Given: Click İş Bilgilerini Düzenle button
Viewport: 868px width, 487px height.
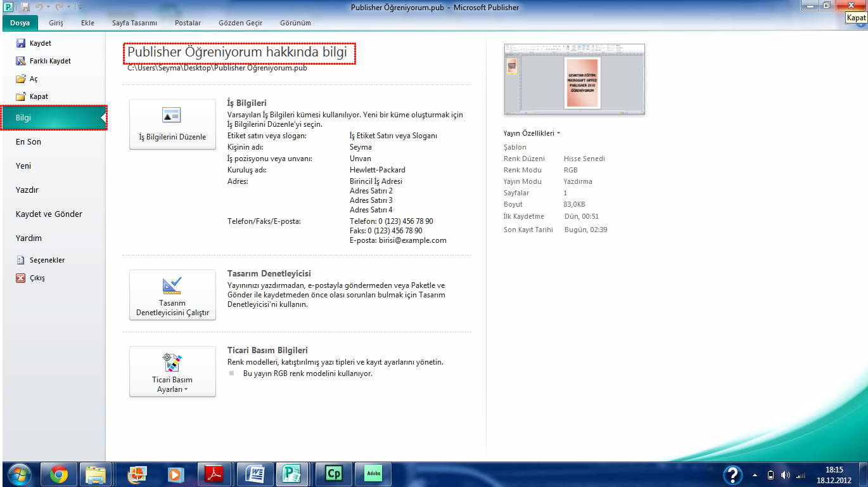Looking at the screenshot, I should tap(172, 124).
